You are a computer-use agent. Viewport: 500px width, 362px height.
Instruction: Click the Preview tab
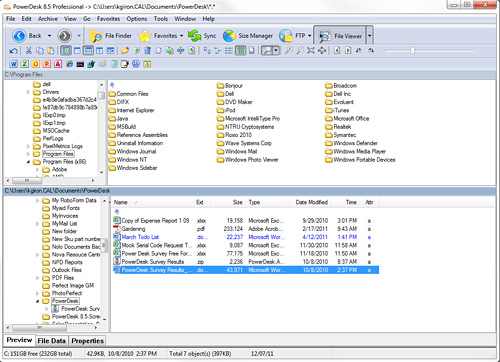coord(19,340)
